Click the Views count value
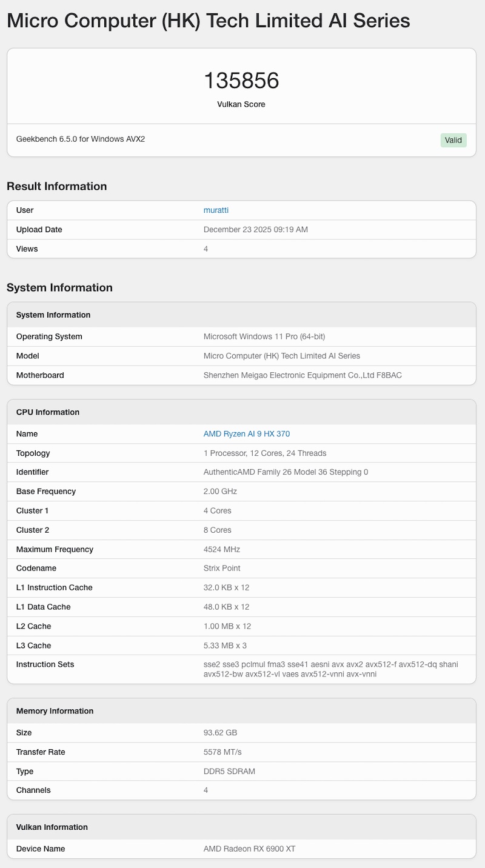Screen dimensions: 485x868 [206, 249]
